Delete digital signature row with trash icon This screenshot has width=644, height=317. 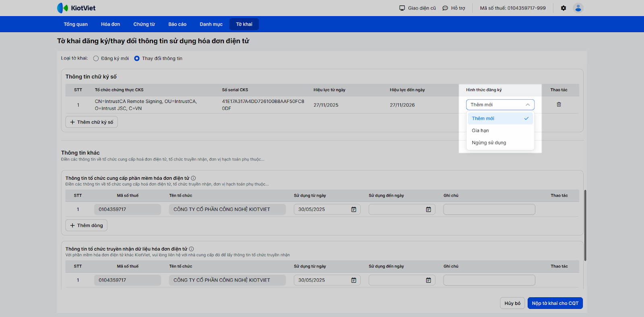pos(559,105)
